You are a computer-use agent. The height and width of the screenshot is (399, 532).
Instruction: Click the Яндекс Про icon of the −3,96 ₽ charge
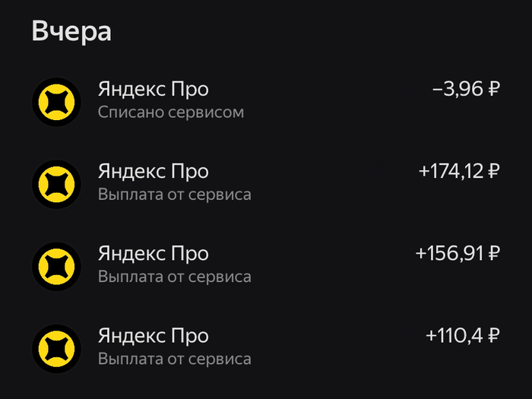tap(56, 102)
